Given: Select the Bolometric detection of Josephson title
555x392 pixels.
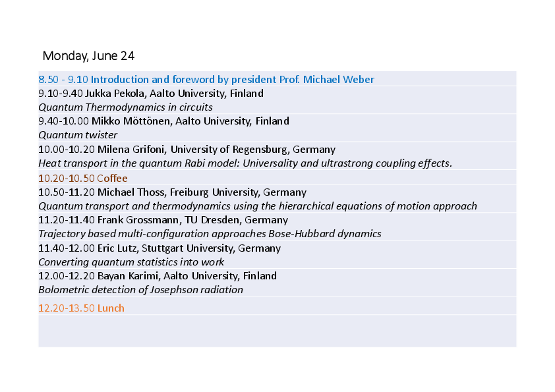Looking at the screenshot, I should (x=140, y=289).
